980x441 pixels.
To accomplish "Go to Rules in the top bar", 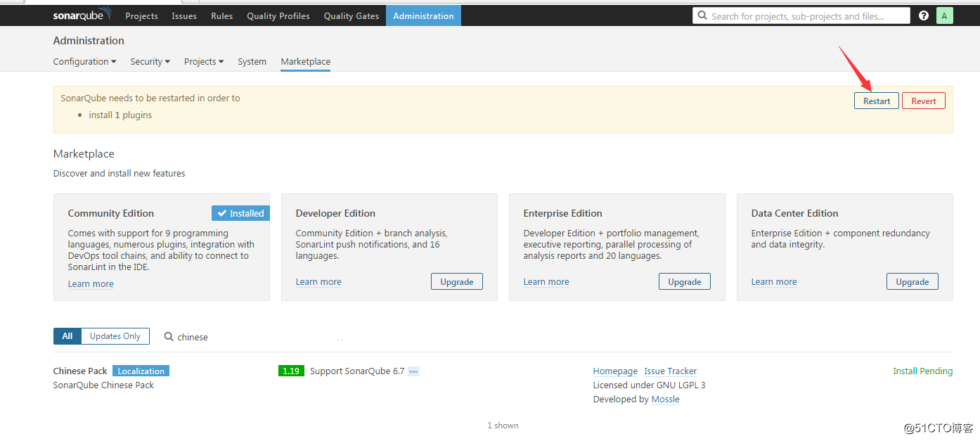I will point(221,15).
